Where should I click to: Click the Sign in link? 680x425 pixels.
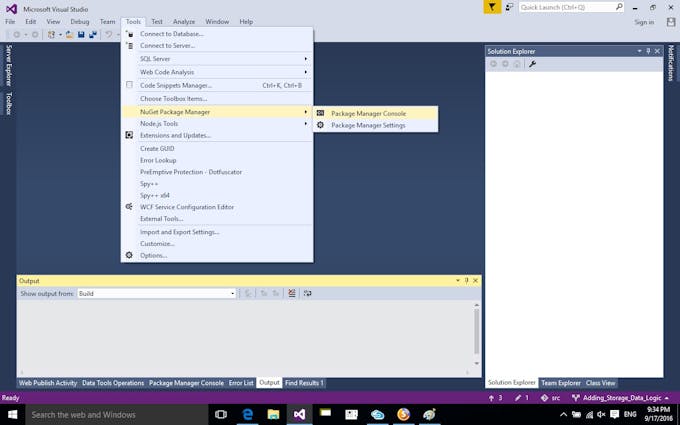point(644,22)
